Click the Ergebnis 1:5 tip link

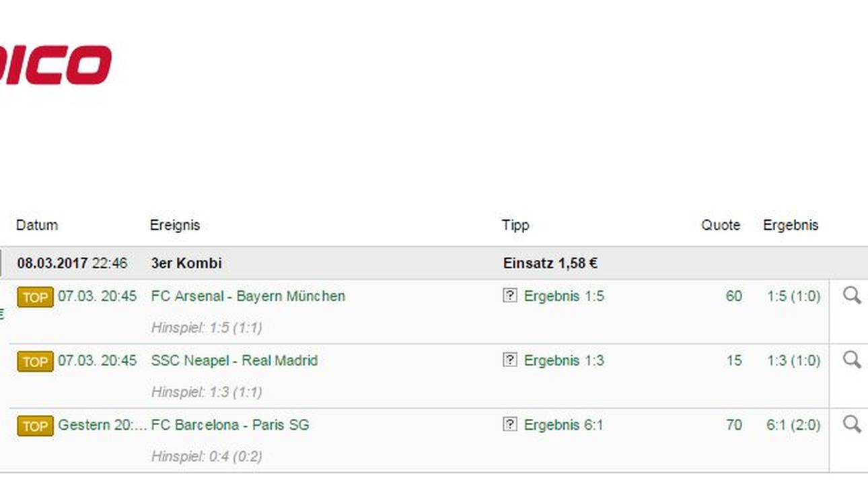pyautogui.click(x=564, y=296)
